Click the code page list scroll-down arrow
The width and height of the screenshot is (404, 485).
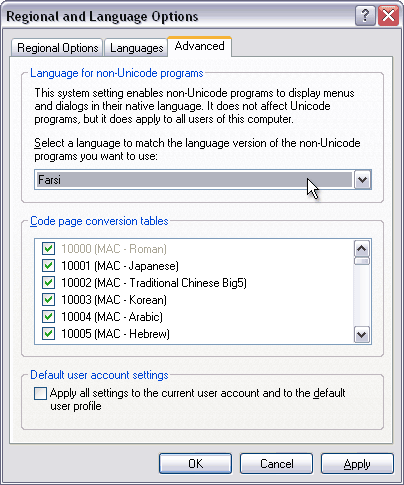click(x=362, y=334)
